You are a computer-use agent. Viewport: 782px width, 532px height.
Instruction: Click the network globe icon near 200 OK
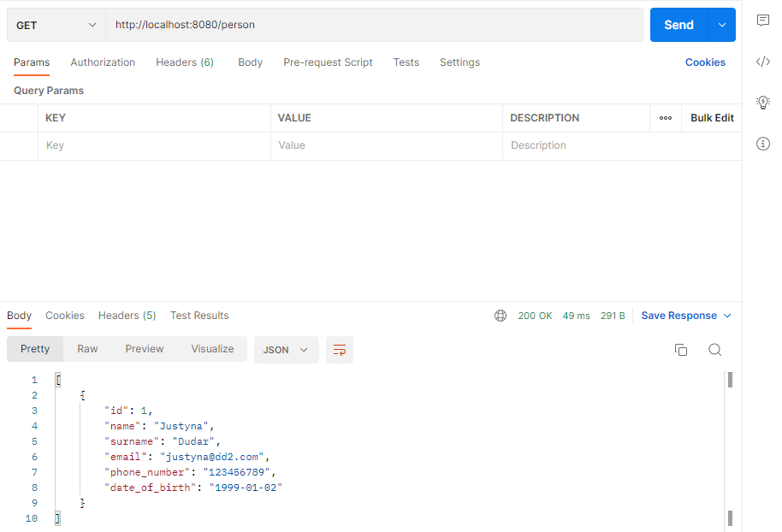501,315
